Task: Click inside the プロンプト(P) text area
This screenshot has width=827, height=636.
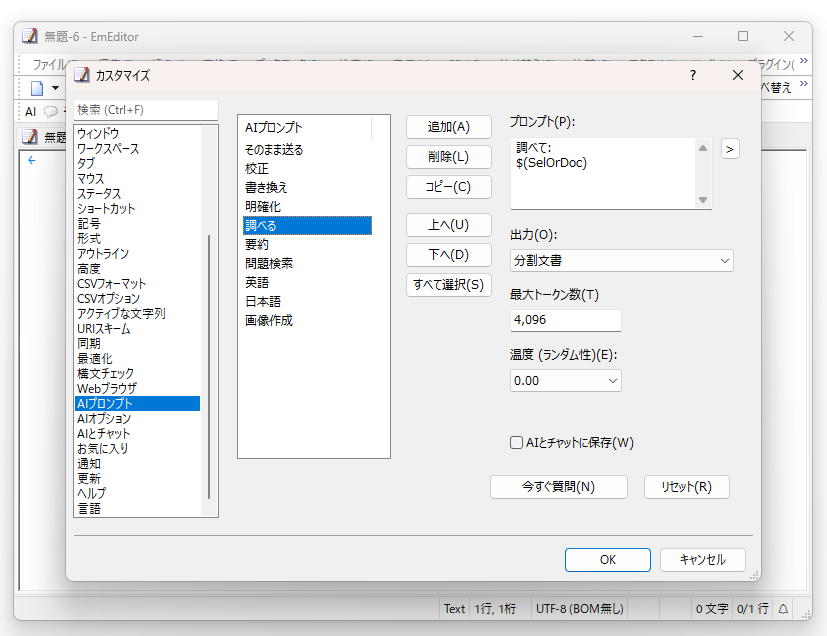Action: point(603,174)
